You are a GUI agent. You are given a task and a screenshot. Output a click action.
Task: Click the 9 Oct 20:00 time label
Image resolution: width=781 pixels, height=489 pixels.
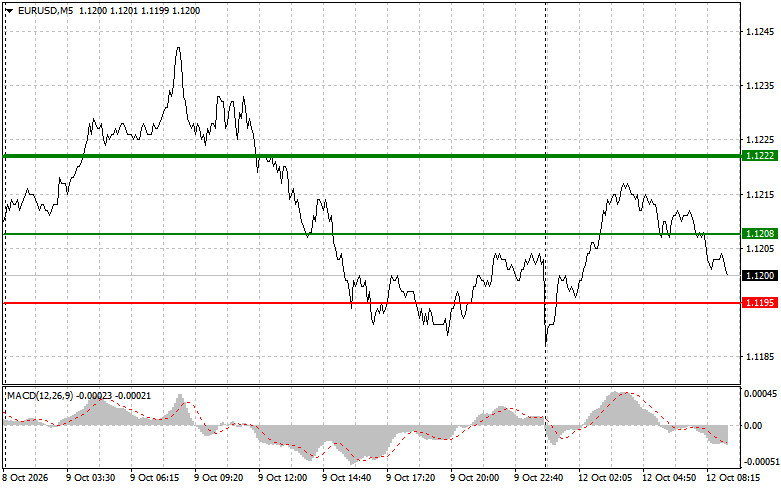click(x=475, y=478)
